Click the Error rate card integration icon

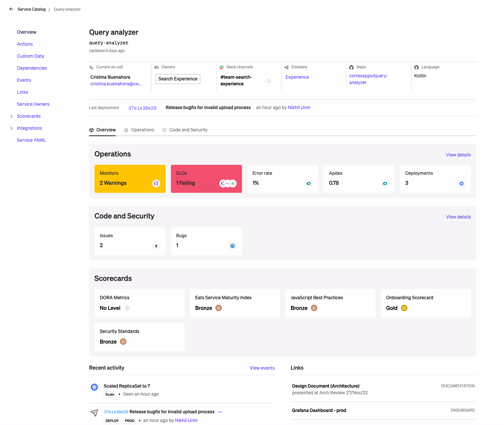coord(309,183)
